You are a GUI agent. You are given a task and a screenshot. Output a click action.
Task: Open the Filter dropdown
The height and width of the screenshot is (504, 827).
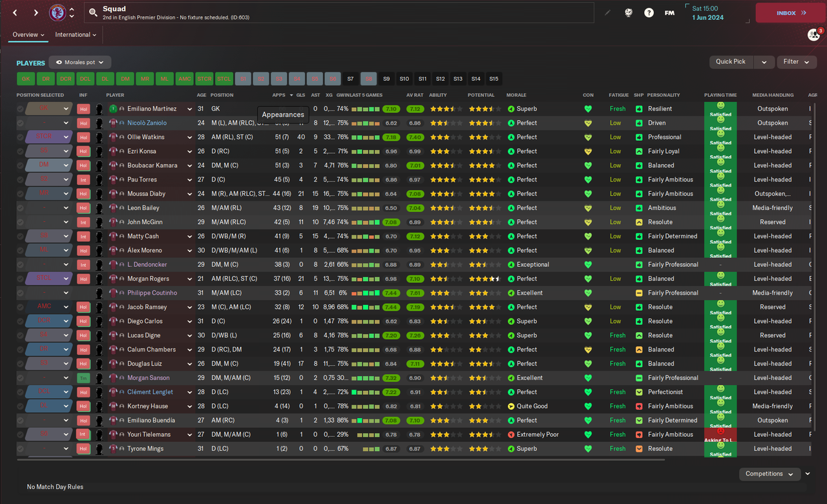pos(797,62)
